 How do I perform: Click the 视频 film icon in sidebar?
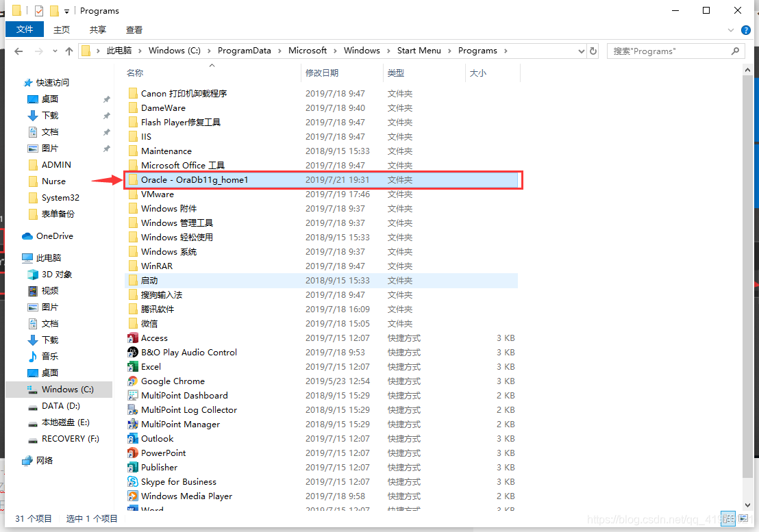(33, 291)
